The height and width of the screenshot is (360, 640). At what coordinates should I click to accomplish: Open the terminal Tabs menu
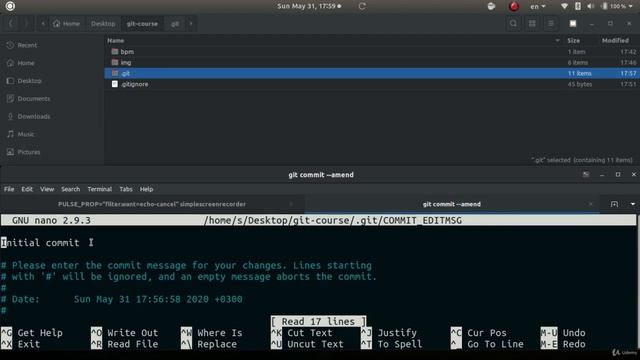pyautogui.click(x=126, y=189)
